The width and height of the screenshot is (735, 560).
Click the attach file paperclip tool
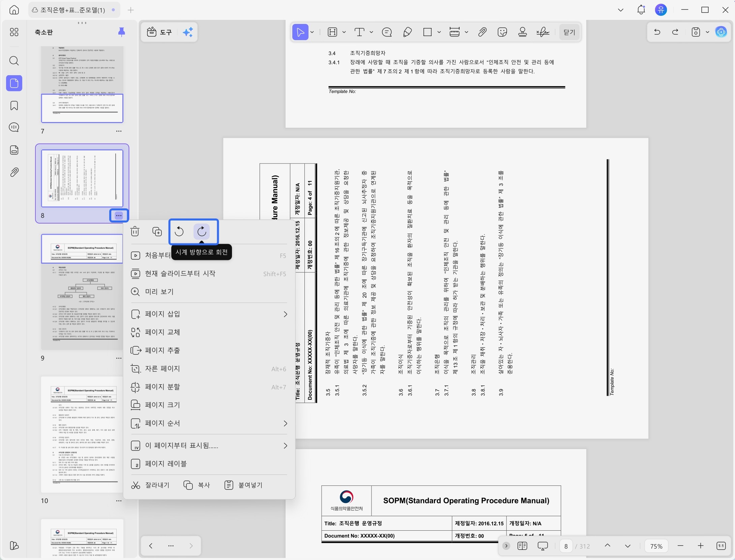482,32
